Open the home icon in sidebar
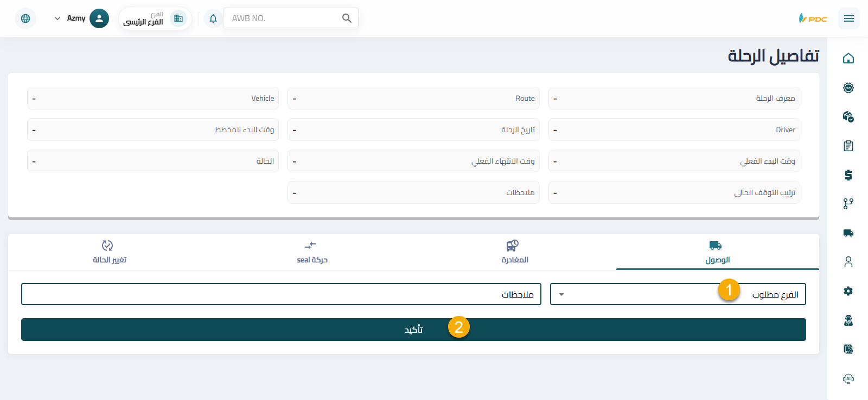Image resolution: width=868 pixels, height=400 pixels. (x=848, y=59)
